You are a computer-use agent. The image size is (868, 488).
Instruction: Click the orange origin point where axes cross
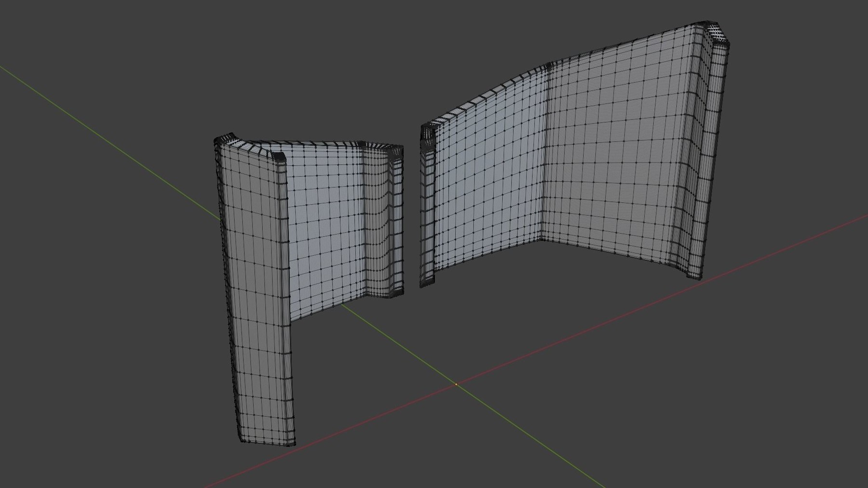click(x=456, y=384)
